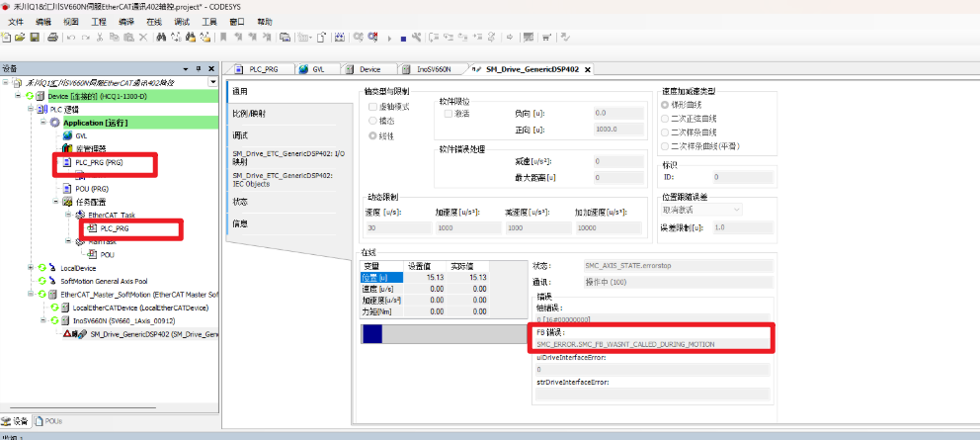Collapse the Application [运行] tree node

(x=41, y=123)
